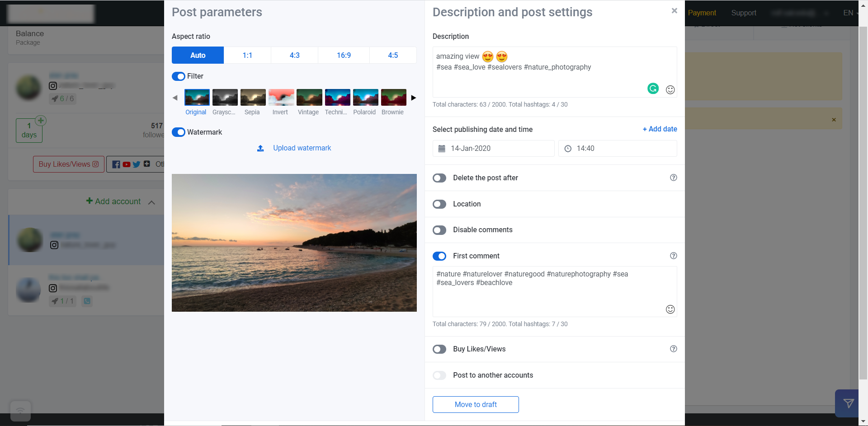Select the 16:9 aspect ratio tab
This screenshot has height=426, width=868.
pos(344,55)
